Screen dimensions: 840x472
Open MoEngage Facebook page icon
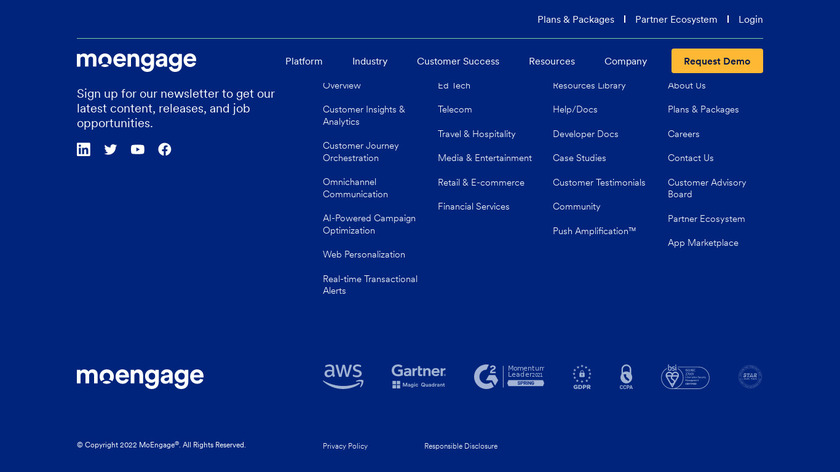coord(164,149)
